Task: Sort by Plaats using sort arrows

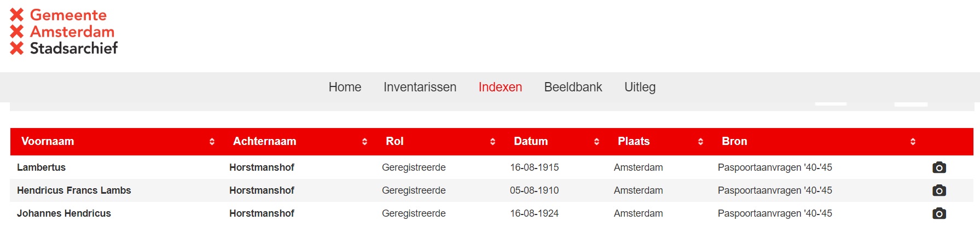Action: (x=700, y=142)
